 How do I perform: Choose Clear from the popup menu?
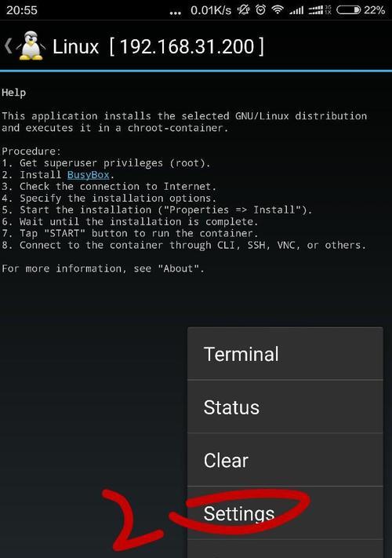point(285,460)
